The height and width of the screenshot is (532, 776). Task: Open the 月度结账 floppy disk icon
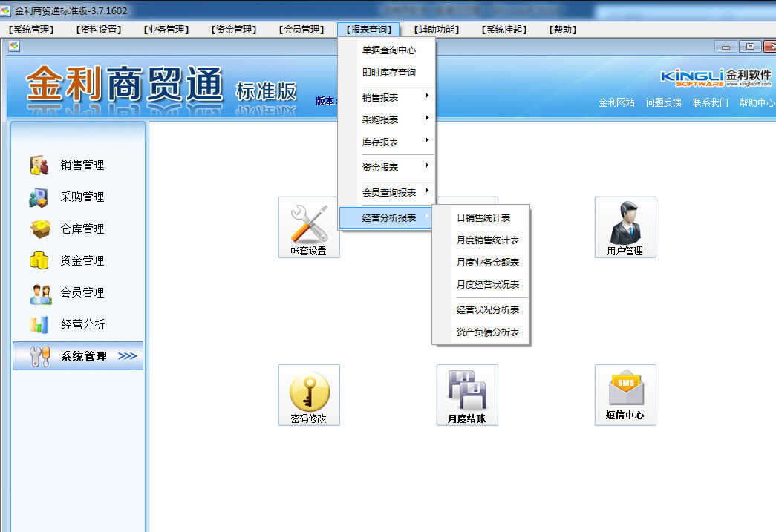click(467, 395)
